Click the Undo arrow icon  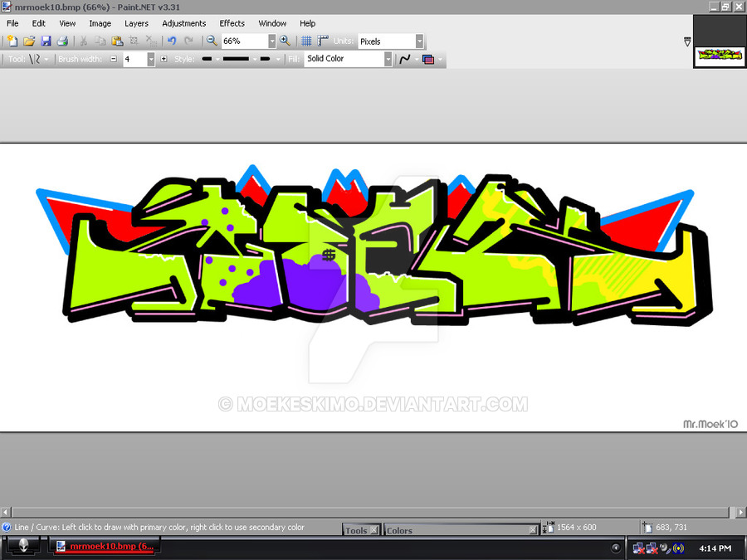click(x=172, y=41)
